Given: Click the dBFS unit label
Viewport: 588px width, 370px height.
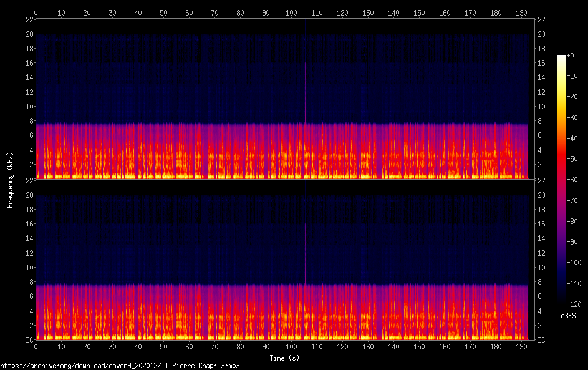Looking at the screenshot, I should tap(568, 316).
